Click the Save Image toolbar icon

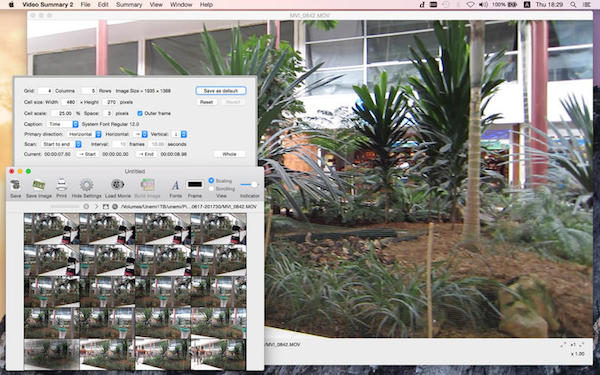coord(39,185)
